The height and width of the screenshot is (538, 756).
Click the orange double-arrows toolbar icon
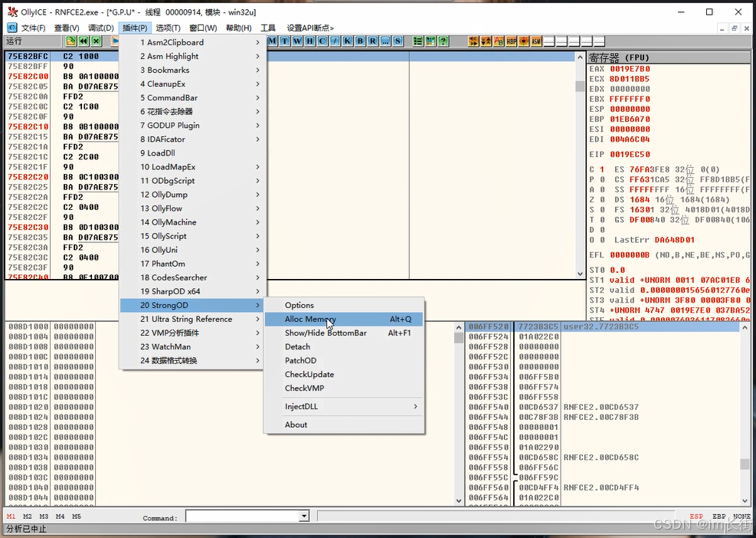pyautogui.click(x=474, y=41)
